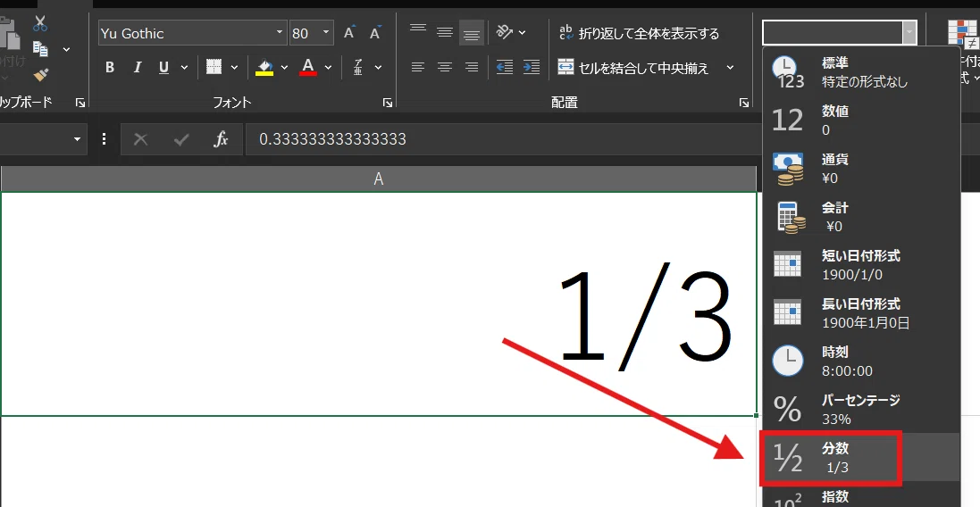
Task: Expand the phonetic guide dropdown arrow
Action: pos(378,68)
